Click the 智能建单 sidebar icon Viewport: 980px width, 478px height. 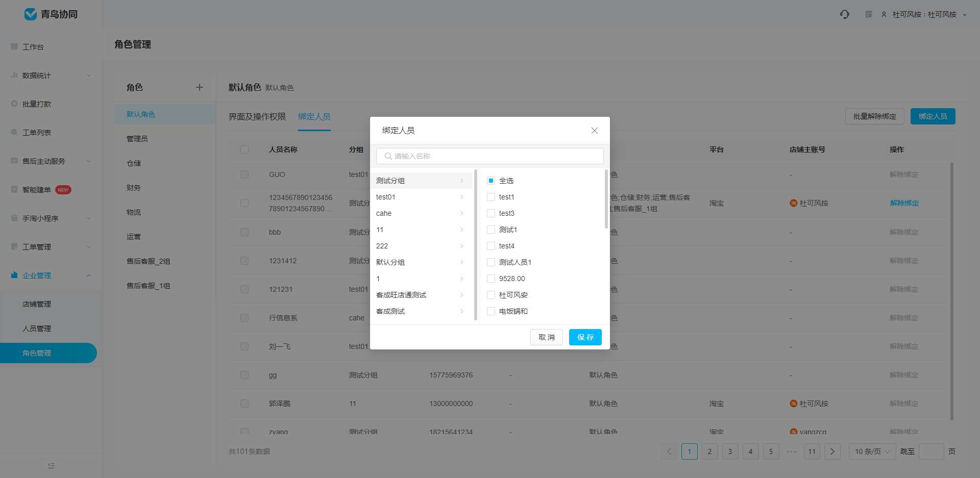coord(14,189)
